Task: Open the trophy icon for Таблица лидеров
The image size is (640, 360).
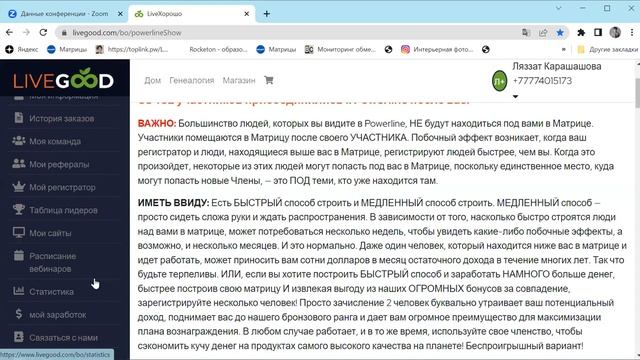Action: (x=19, y=210)
